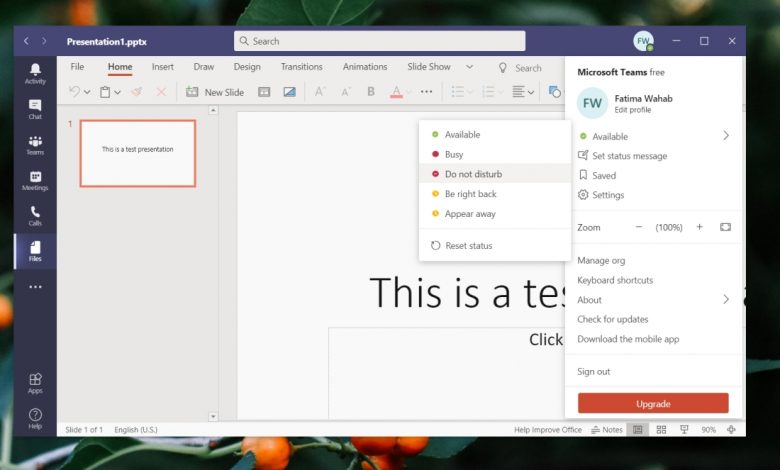Expand the alignment dropdown arrow
The image size is (780, 470).
[531, 93]
